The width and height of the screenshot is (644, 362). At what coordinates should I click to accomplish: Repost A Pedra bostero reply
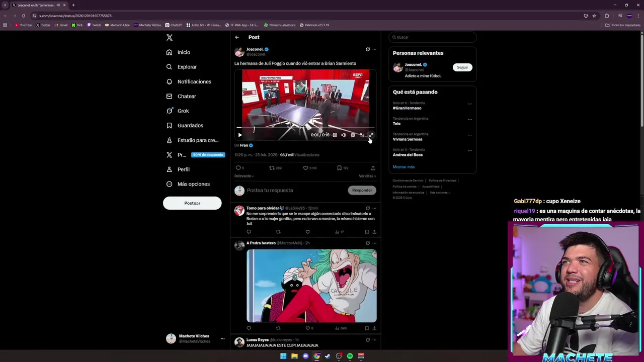tap(278, 328)
